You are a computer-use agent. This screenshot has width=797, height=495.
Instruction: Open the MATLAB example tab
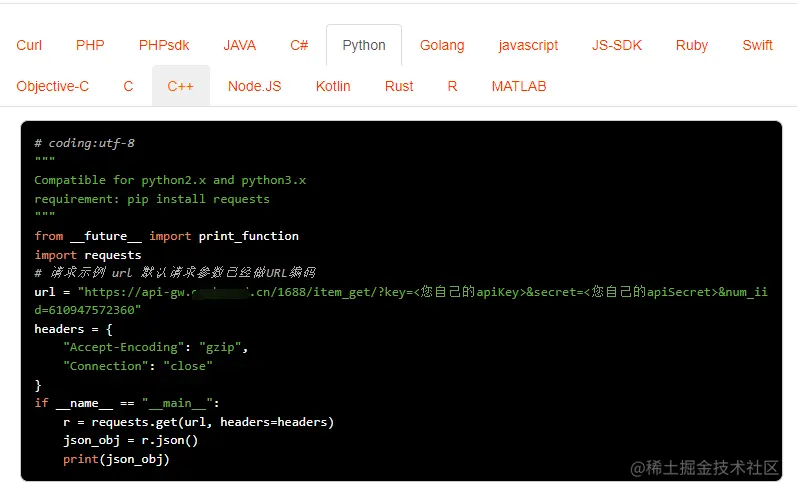519,86
